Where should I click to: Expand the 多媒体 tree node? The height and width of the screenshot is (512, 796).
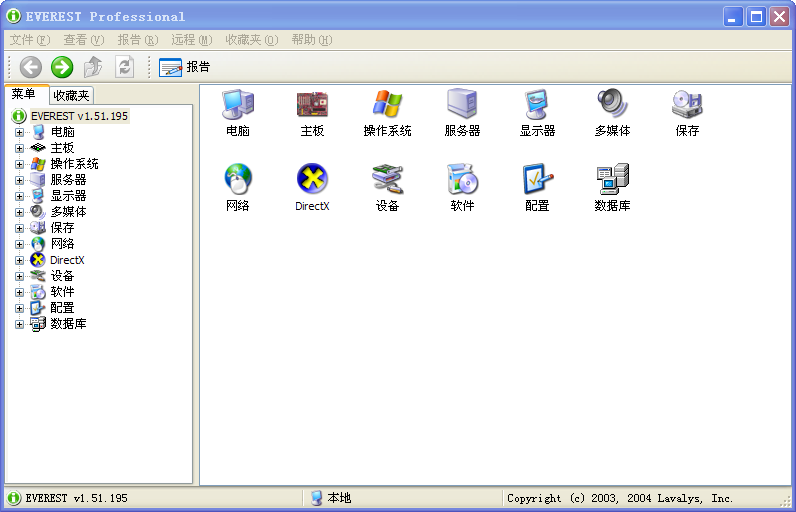tap(19, 212)
